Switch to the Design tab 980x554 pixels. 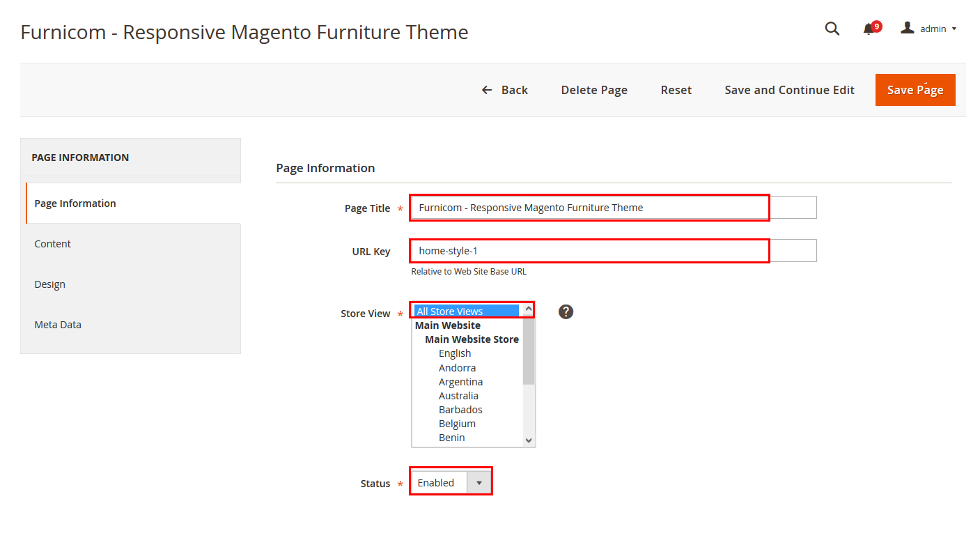pos(131,284)
